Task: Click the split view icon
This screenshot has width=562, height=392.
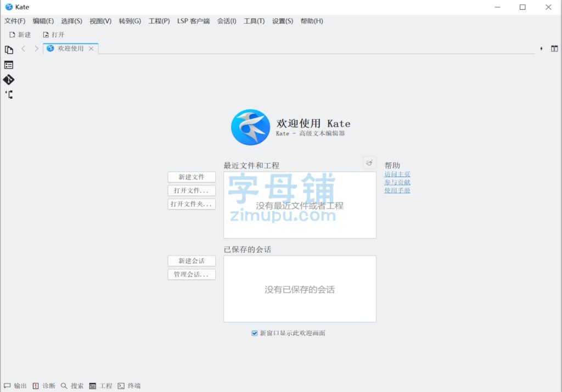Action: click(554, 48)
